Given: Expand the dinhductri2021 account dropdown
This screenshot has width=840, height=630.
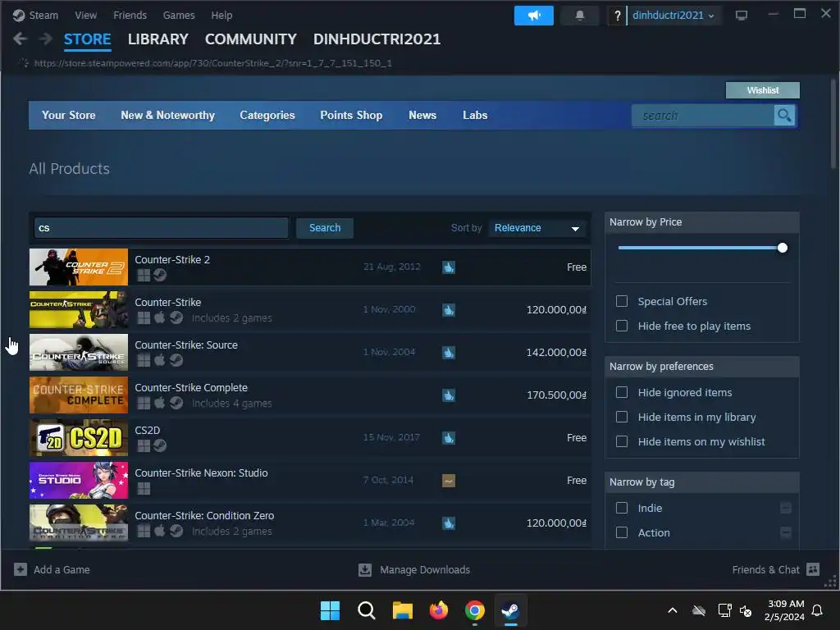Looking at the screenshot, I should [673, 16].
